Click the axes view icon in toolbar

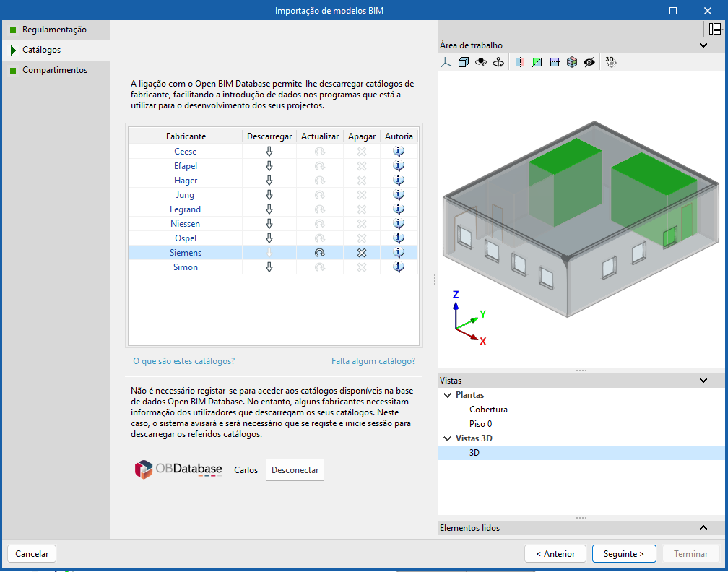[x=446, y=62]
